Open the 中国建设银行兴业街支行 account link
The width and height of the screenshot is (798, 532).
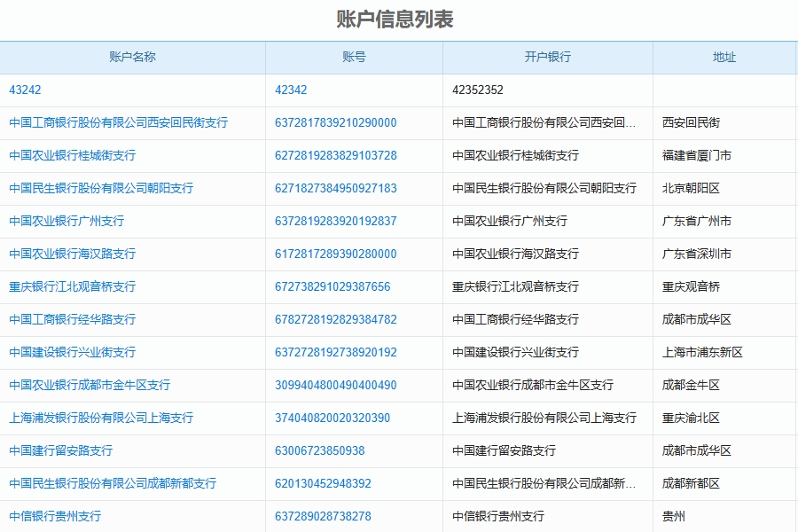(71, 352)
